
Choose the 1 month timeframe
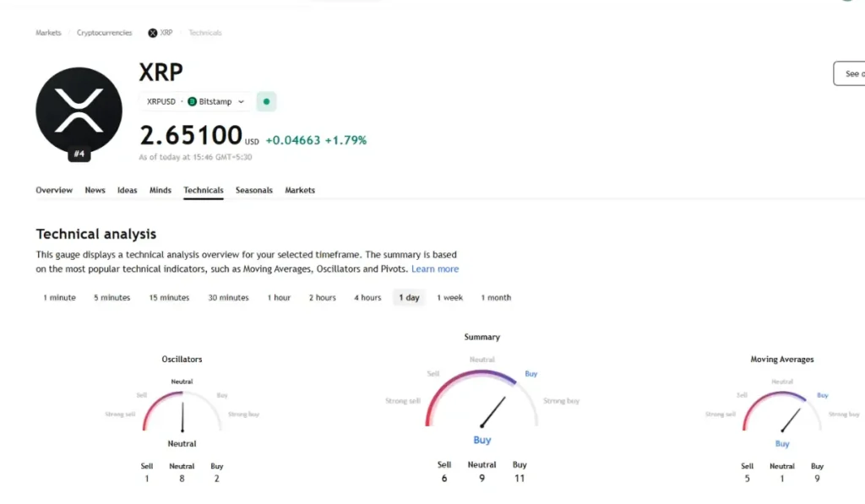(496, 298)
